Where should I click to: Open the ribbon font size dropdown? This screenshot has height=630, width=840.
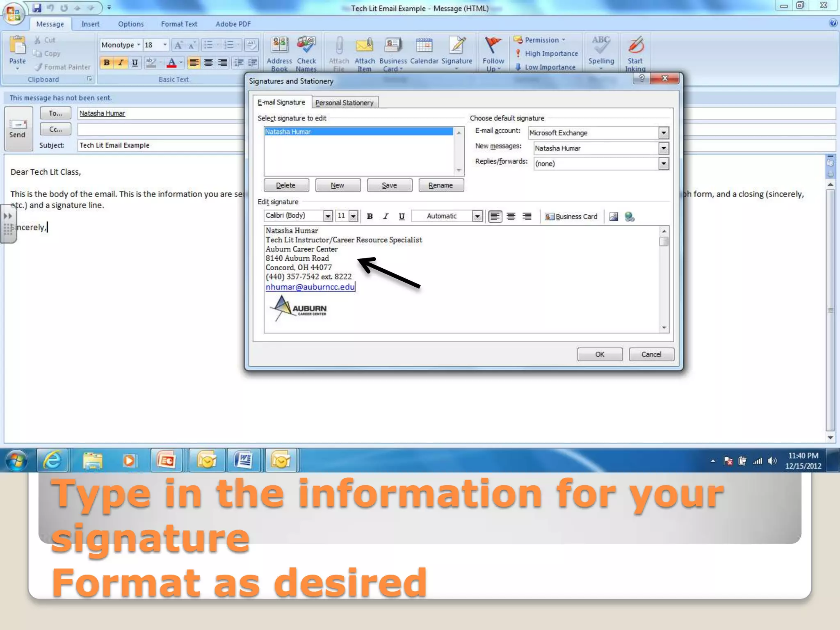(x=165, y=45)
